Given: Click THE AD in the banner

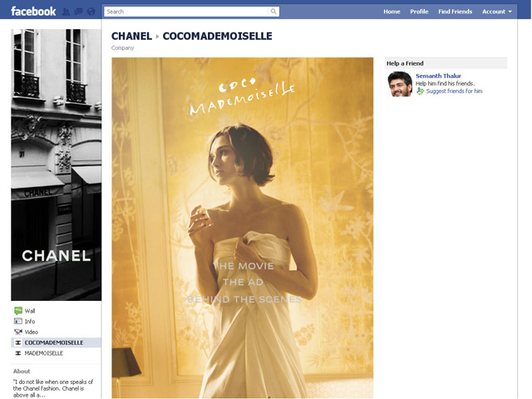Looking at the screenshot, I should [x=243, y=283].
